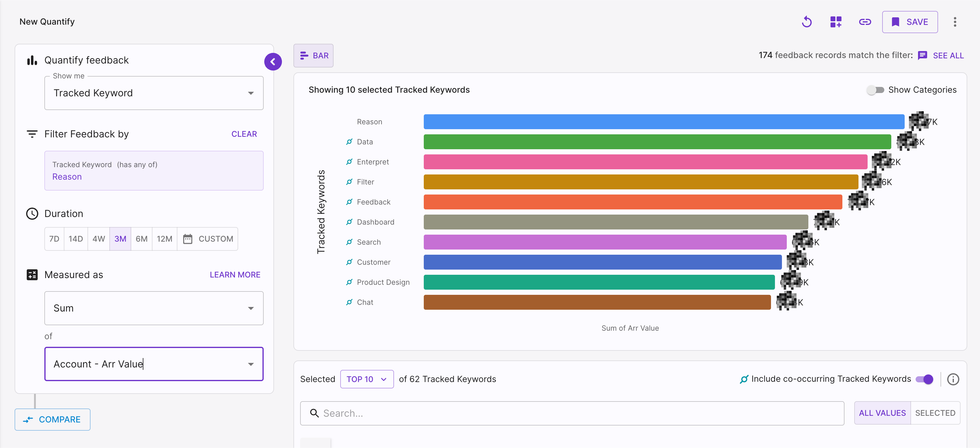
Task: Click the add-to-dashboard grid icon
Action: click(835, 22)
